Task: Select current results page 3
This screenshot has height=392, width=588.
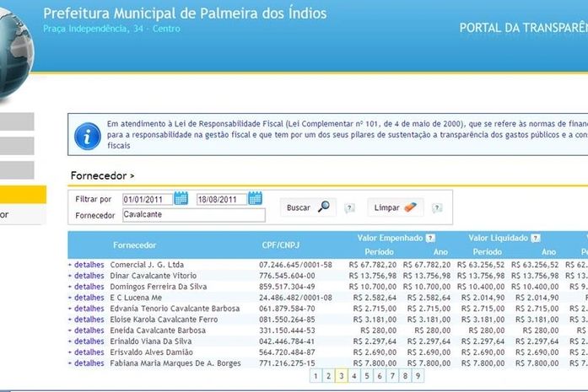Action: pos(342,376)
